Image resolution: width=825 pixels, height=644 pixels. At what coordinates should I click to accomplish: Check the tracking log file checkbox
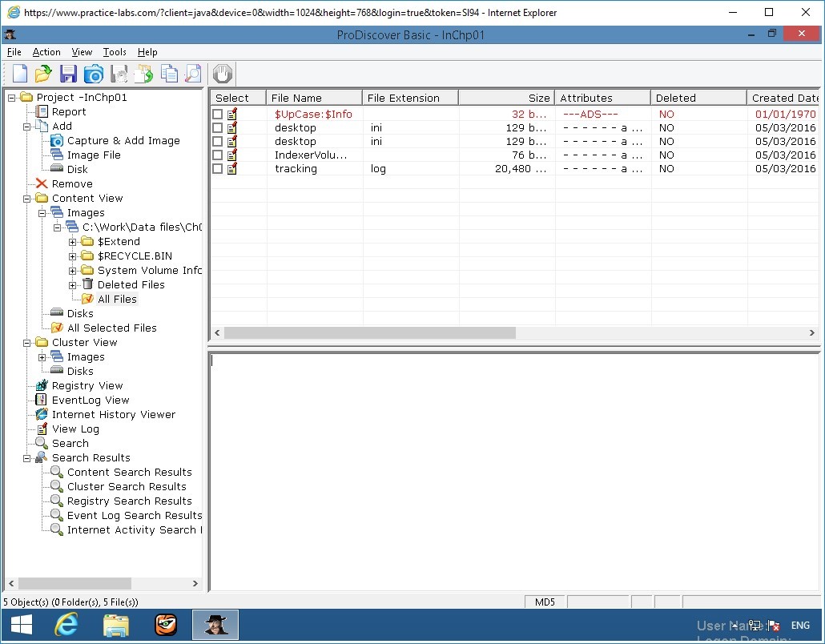pyautogui.click(x=217, y=169)
